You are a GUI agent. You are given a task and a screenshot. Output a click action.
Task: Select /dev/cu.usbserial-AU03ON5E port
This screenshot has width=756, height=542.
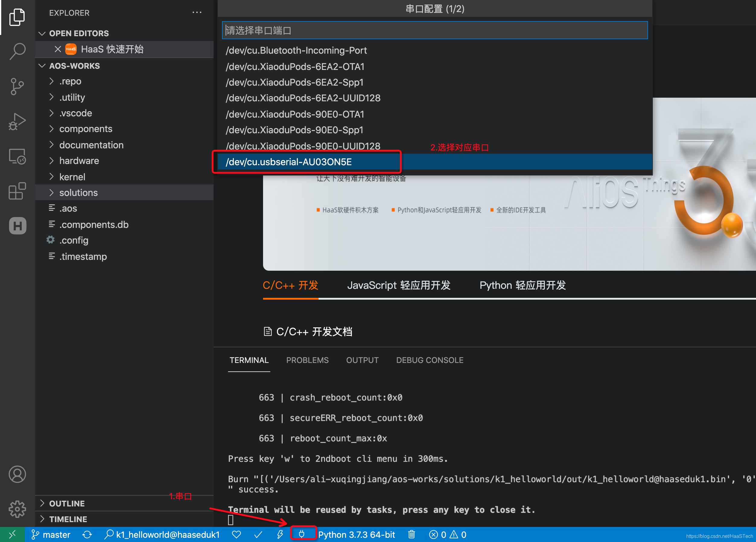(x=289, y=162)
